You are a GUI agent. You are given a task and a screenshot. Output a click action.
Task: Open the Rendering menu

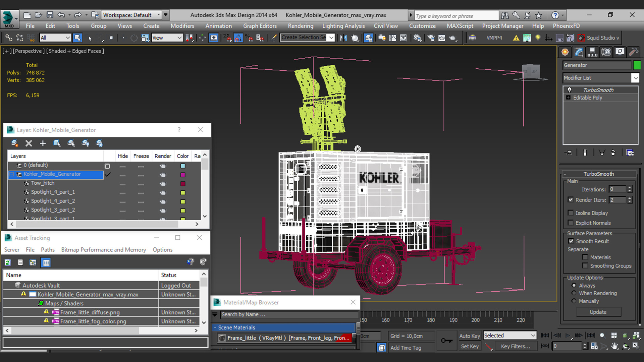301,26
